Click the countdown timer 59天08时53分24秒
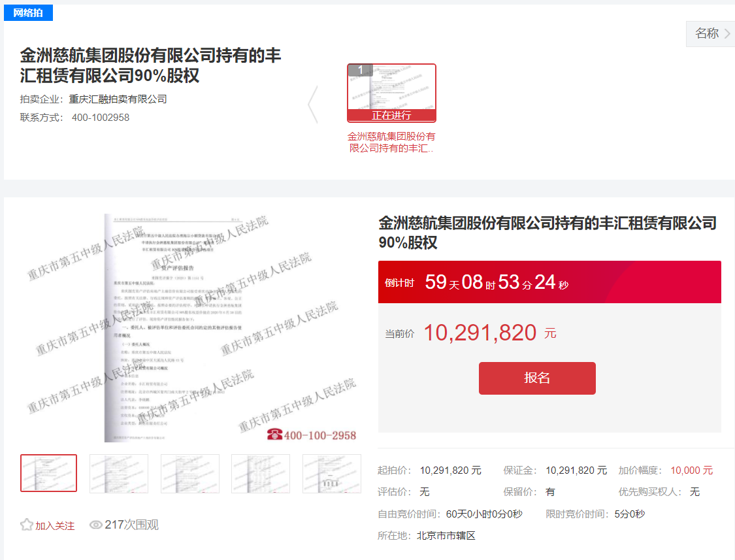 tap(497, 282)
